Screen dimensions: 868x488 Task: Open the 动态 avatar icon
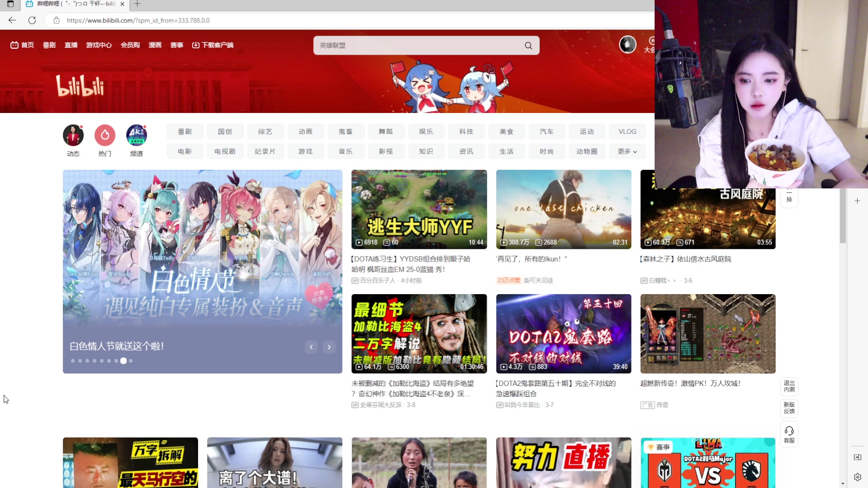point(73,135)
